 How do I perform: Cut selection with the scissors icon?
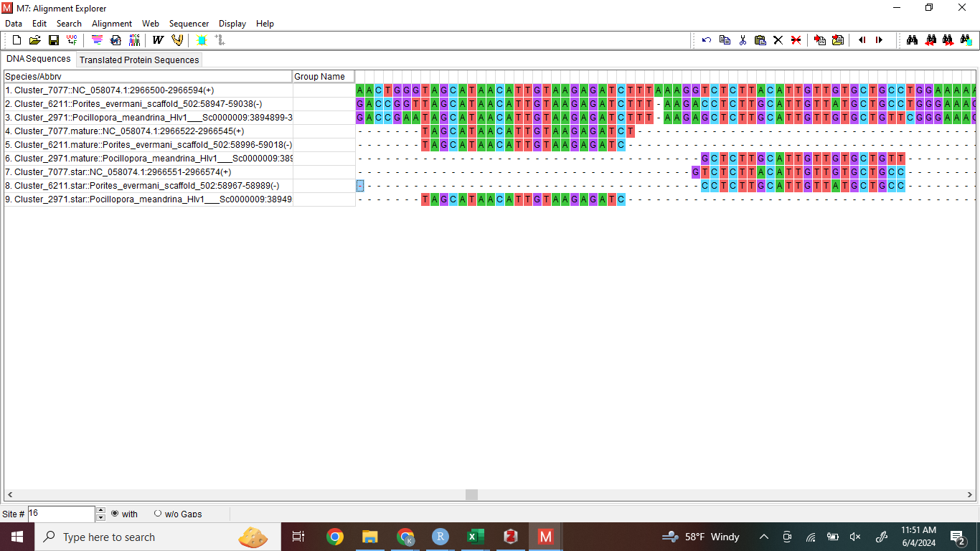pyautogui.click(x=743, y=40)
